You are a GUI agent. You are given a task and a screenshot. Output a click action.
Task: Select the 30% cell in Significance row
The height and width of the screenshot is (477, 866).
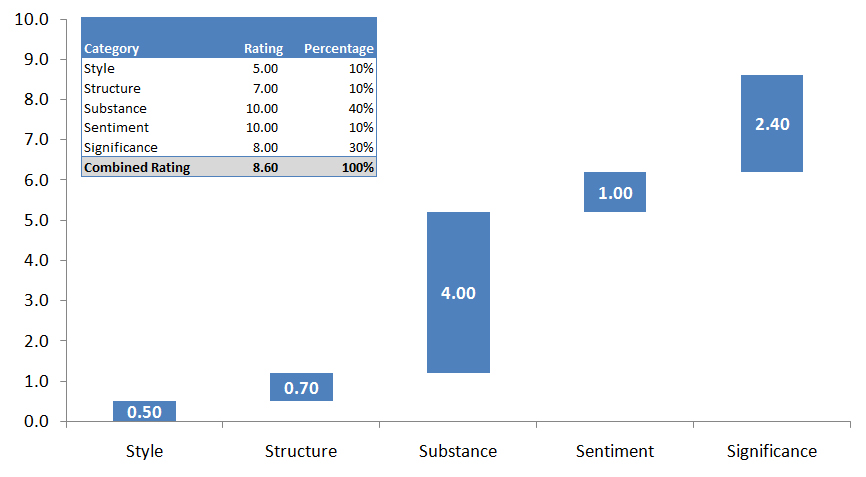click(361, 148)
